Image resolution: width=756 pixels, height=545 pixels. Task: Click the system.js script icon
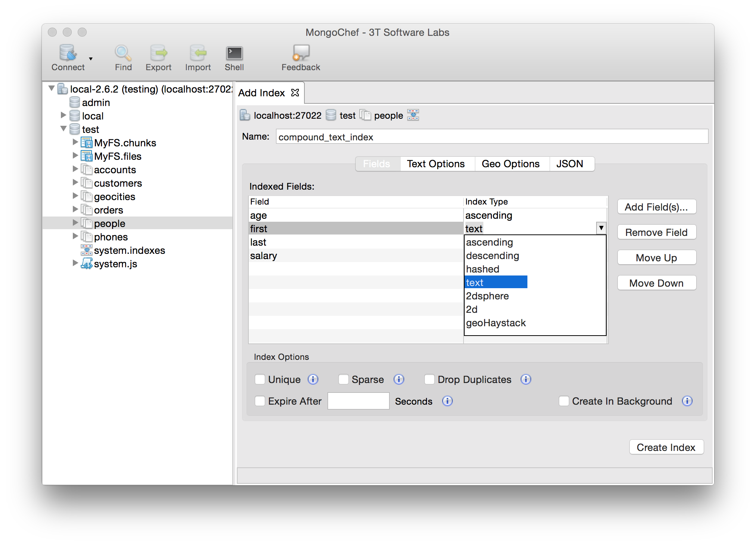coord(87,264)
